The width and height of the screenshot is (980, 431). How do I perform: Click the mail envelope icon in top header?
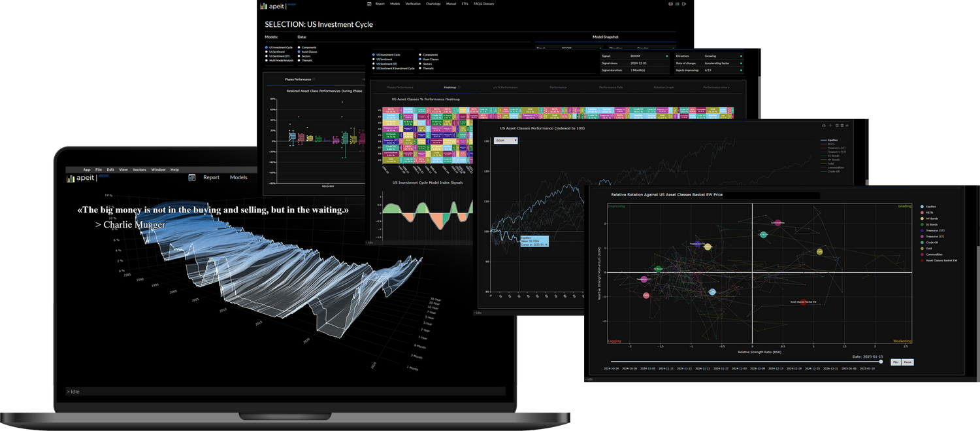click(670, 4)
